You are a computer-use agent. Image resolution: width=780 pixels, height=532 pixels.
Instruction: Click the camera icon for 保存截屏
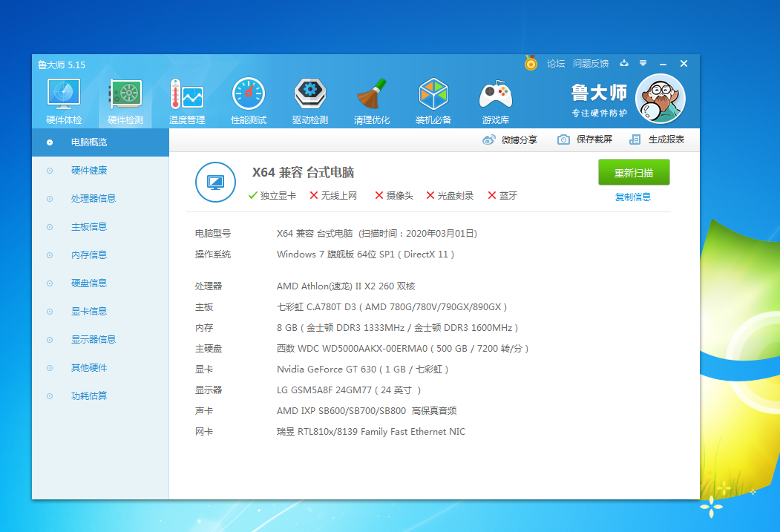(x=563, y=139)
